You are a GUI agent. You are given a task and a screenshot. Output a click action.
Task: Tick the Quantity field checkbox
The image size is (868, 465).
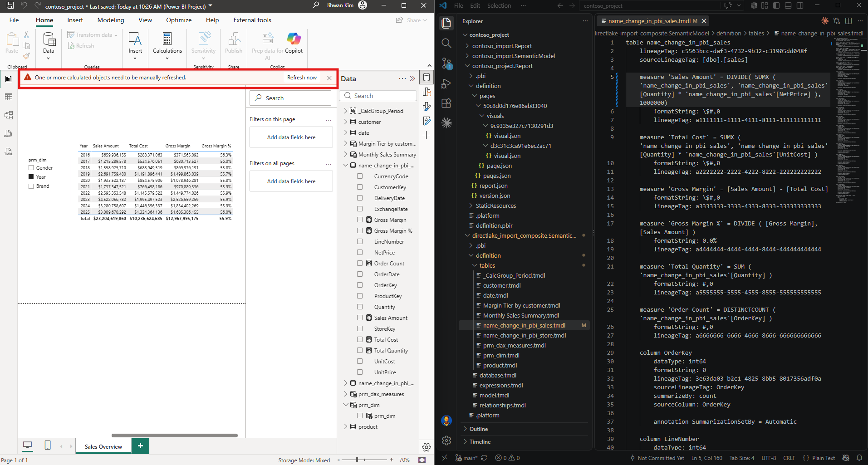click(360, 307)
